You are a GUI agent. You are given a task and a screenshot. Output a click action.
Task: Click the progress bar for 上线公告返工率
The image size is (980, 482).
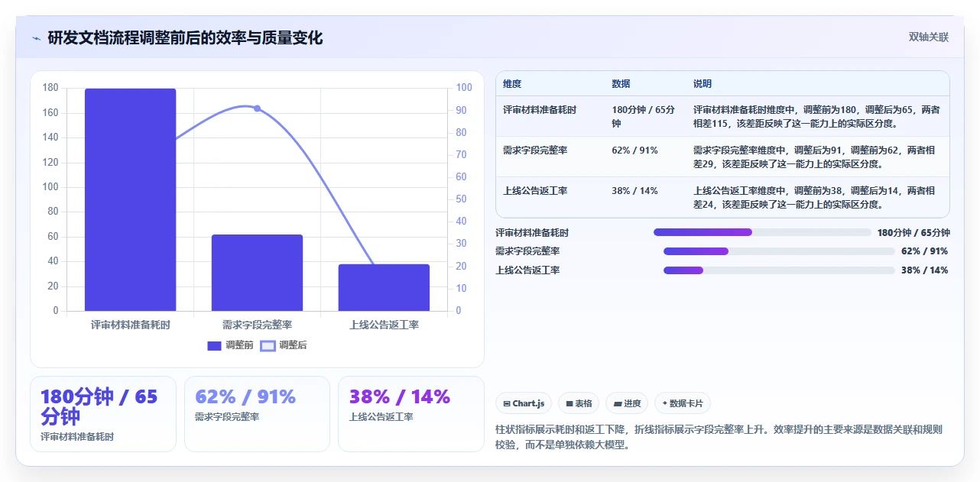779,270
